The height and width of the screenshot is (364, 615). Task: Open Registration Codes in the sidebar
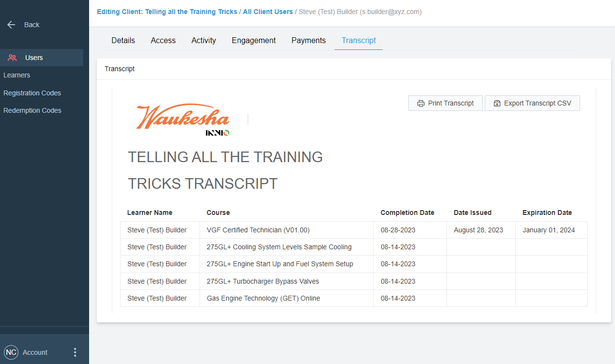(x=32, y=93)
